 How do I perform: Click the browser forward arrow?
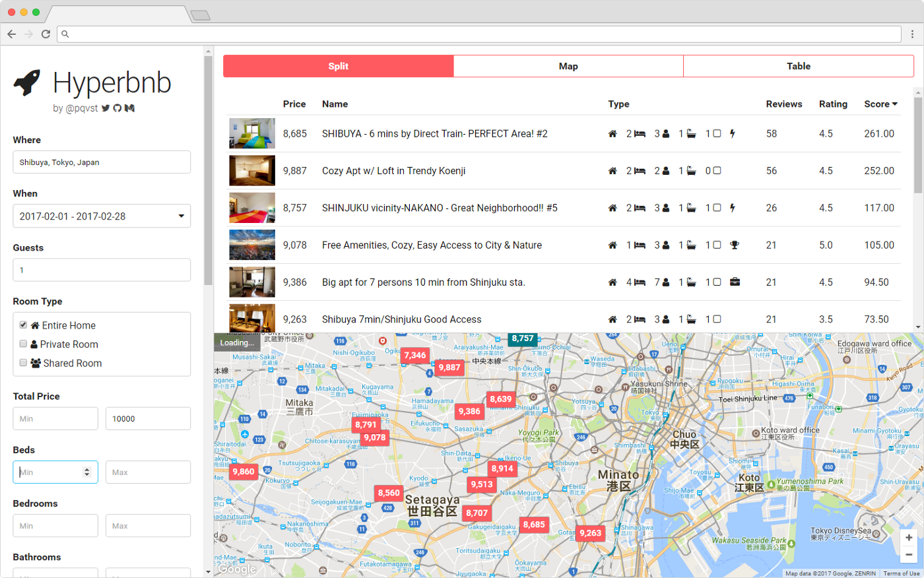[28, 34]
